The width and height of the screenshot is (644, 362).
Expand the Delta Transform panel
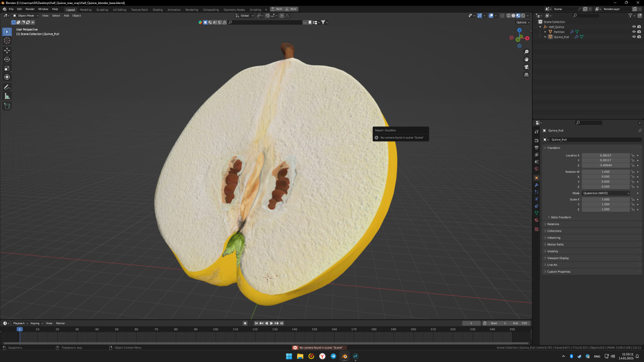(560, 218)
